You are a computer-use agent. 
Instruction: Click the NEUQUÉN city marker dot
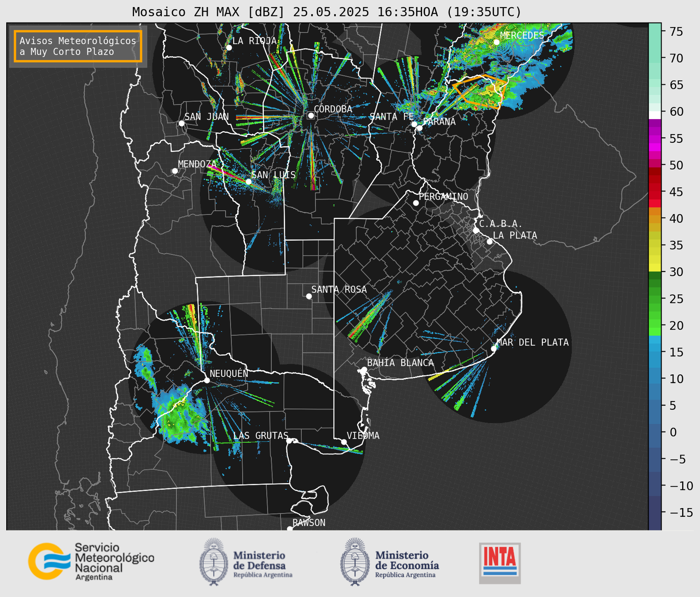tap(207, 380)
